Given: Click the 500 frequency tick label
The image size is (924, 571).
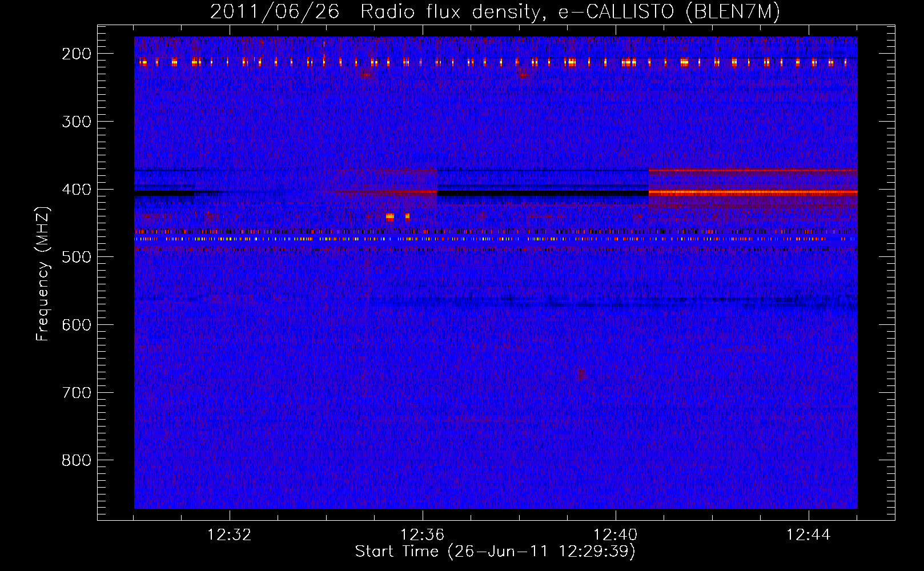Looking at the screenshot, I should coord(77,257).
